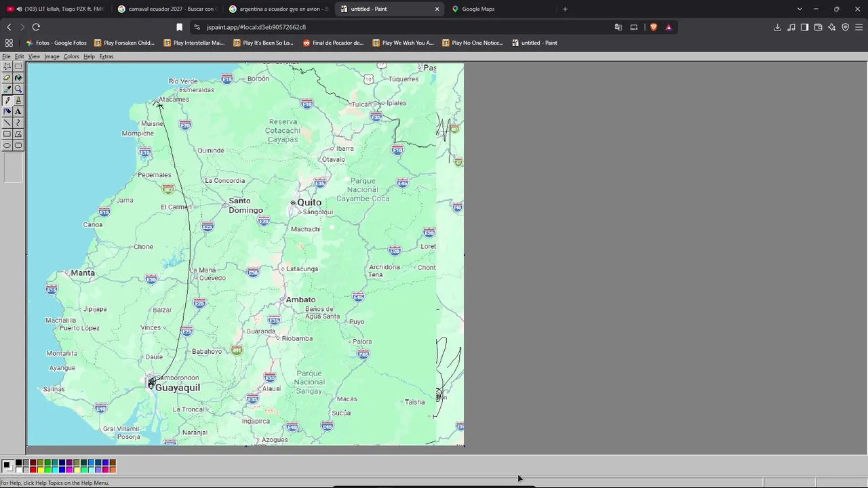Pick the magenta color swatch
Viewport: 868px width, 488px height.
tap(69, 470)
